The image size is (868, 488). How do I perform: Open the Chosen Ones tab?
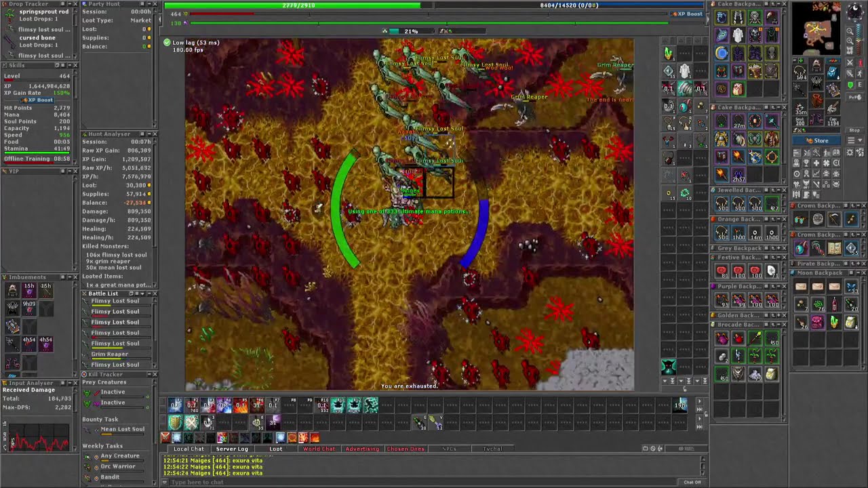coord(406,449)
